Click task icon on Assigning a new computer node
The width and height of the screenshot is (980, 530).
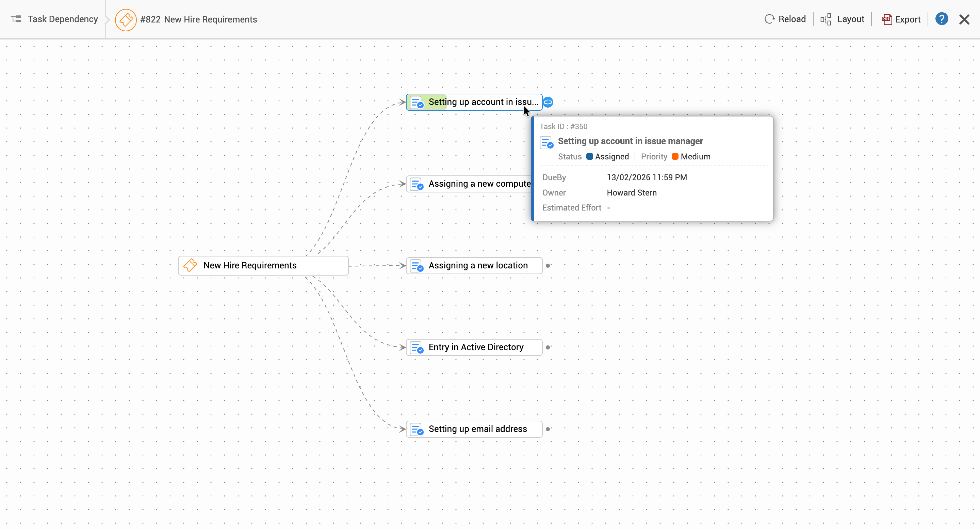pyautogui.click(x=417, y=184)
